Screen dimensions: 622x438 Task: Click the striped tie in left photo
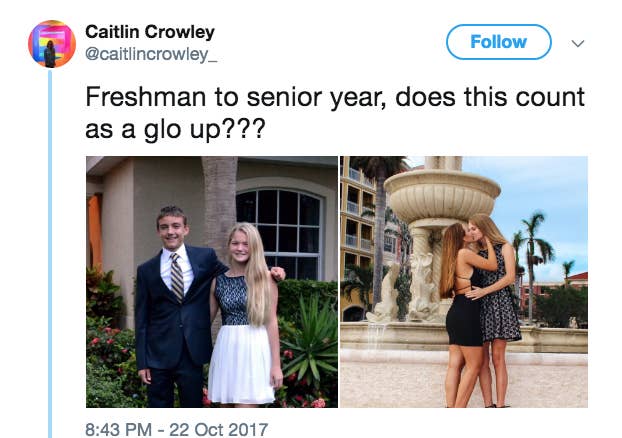click(177, 276)
